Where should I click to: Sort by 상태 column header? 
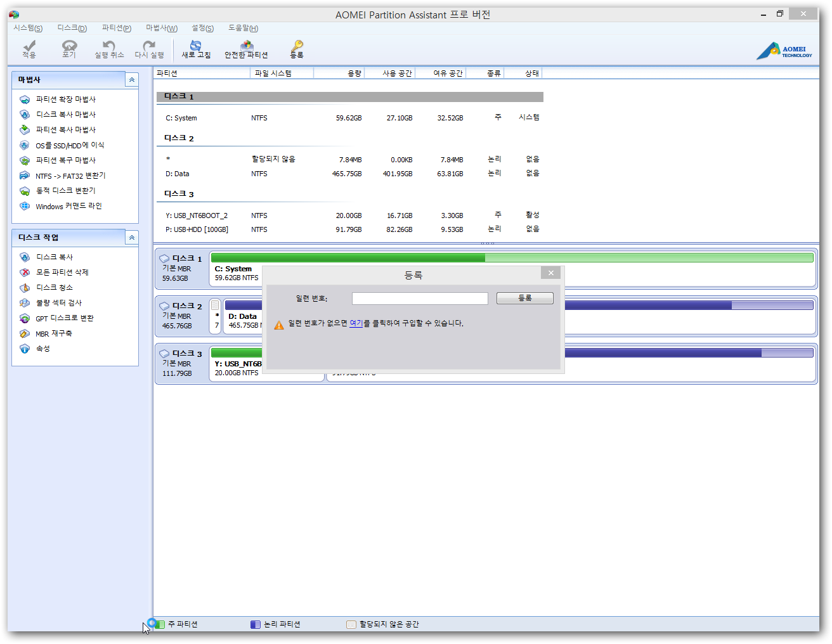tap(523, 74)
